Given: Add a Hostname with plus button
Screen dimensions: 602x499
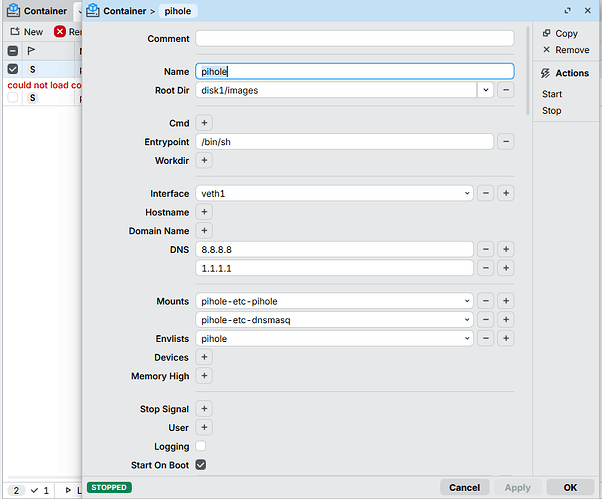Looking at the screenshot, I should [x=204, y=212].
